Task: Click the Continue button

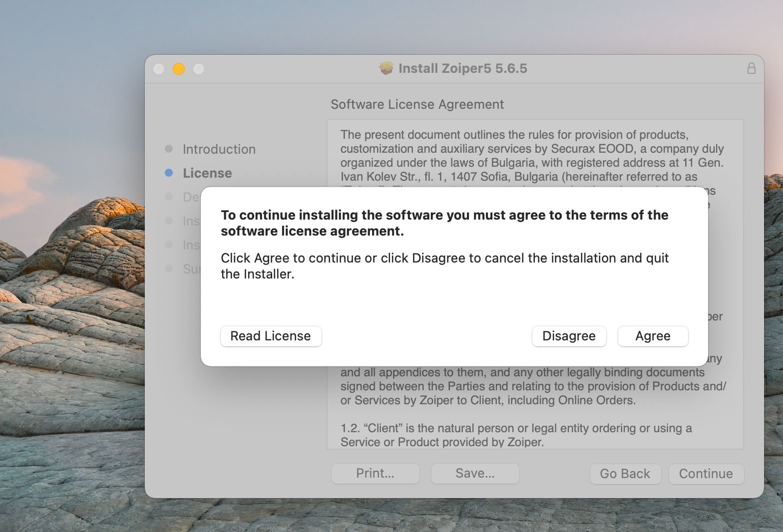Action: (706, 474)
